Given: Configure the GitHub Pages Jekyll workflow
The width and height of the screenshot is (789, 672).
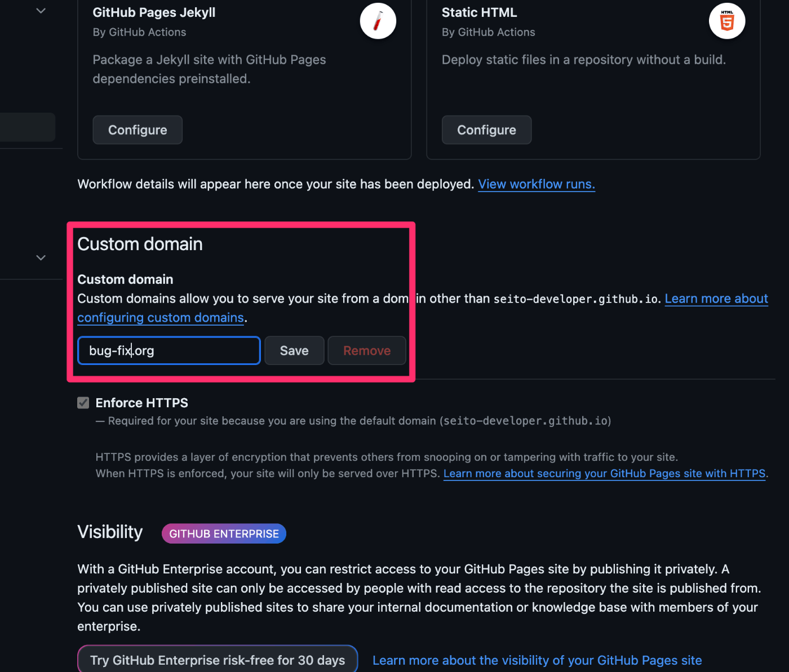Looking at the screenshot, I should 138,130.
